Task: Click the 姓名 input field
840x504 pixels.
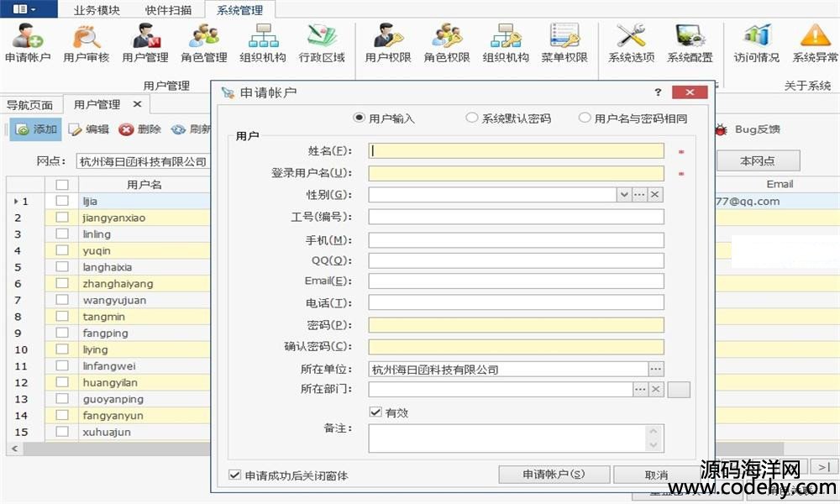Action: click(516, 151)
